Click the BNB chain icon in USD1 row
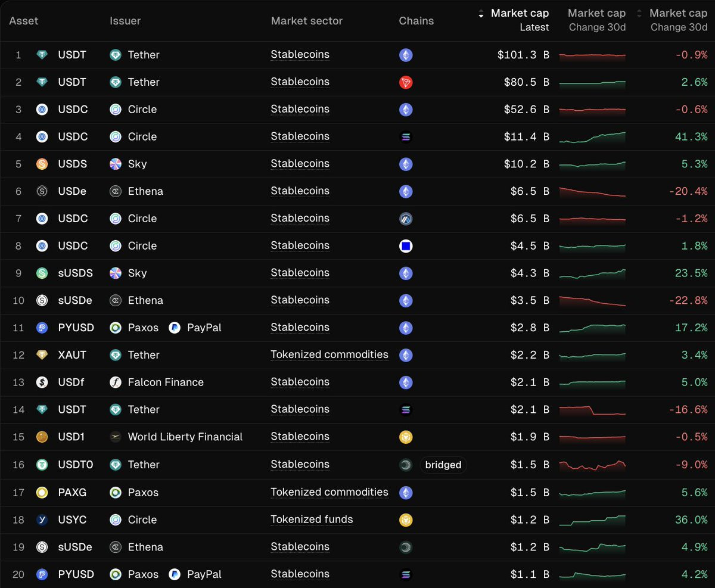Image resolution: width=715 pixels, height=588 pixels. [406, 437]
